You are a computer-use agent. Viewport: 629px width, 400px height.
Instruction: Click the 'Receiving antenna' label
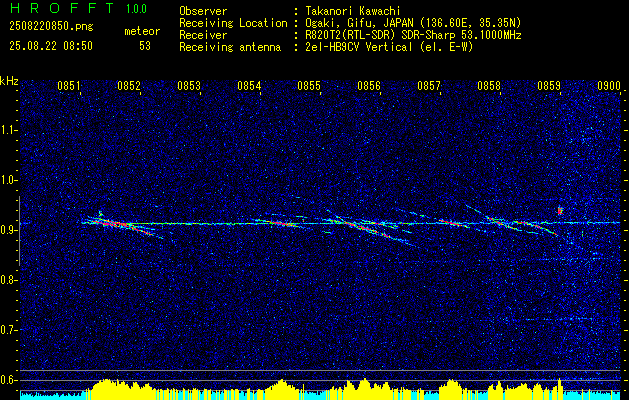[230, 47]
